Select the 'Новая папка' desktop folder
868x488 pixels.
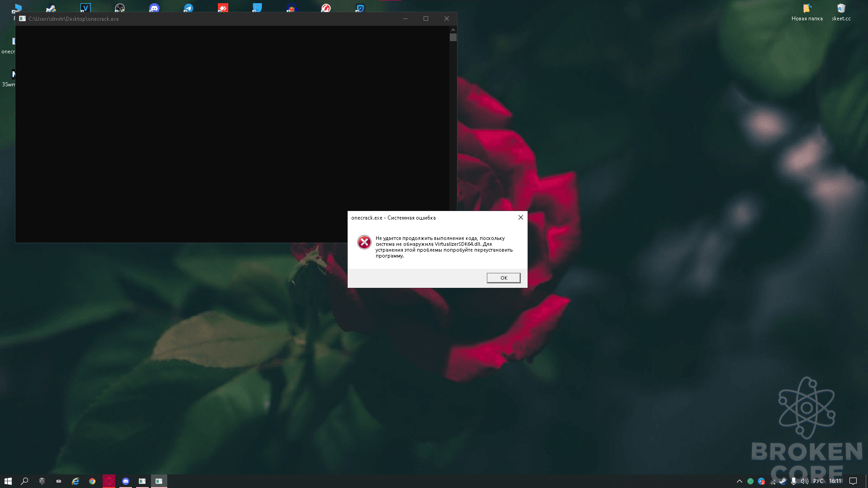pos(807,12)
